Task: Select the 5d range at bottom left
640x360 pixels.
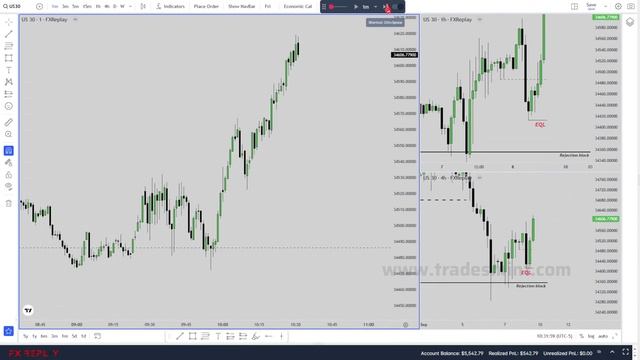Action: point(74,336)
